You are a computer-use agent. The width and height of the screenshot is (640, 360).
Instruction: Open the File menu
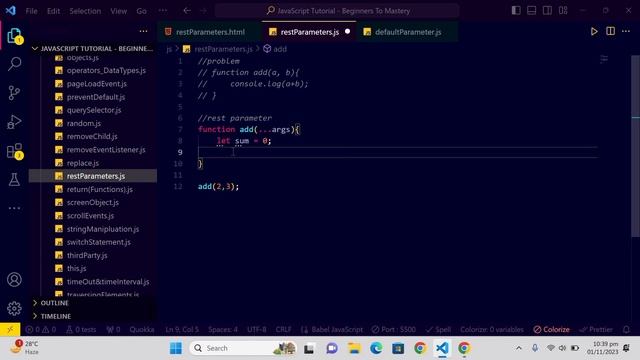pyautogui.click(x=31, y=11)
